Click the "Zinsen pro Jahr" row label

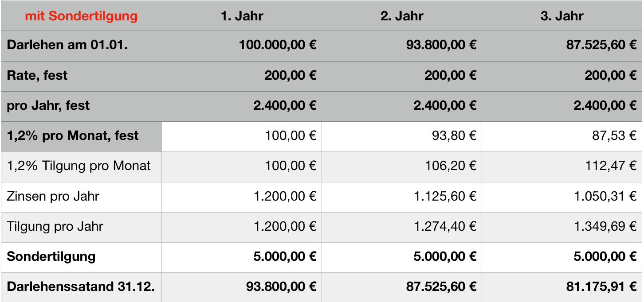[x=53, y=196]
